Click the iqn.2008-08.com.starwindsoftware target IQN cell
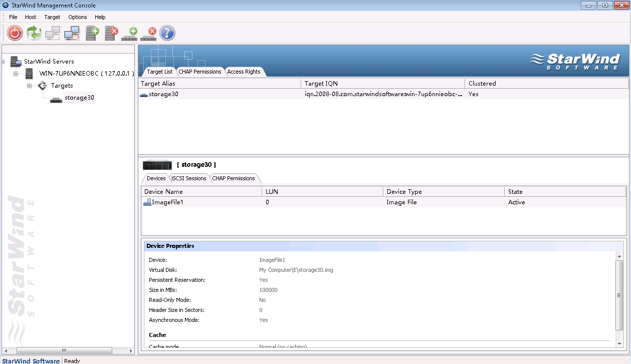Viewport: 631px width, 364px height. click(383, 94)
